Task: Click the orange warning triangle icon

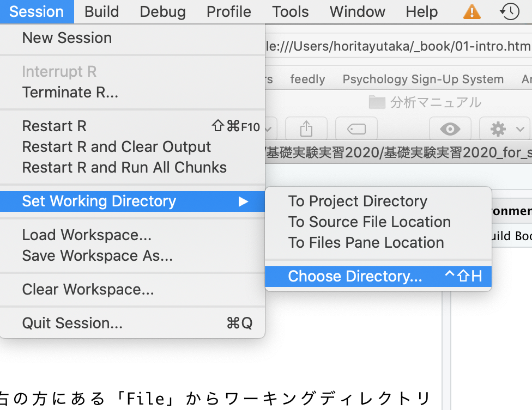Action: (472, 11)
